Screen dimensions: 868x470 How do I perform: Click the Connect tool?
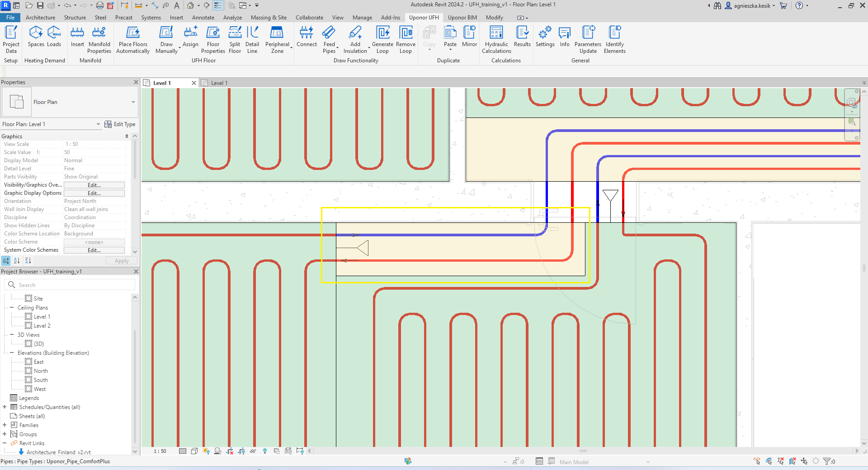pyautogui.click(x=307, y=36)
